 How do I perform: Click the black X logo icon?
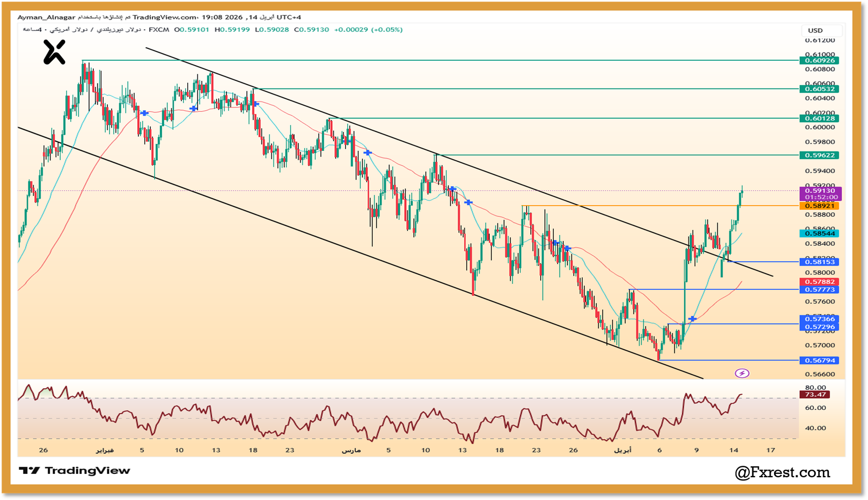[54, 52]
